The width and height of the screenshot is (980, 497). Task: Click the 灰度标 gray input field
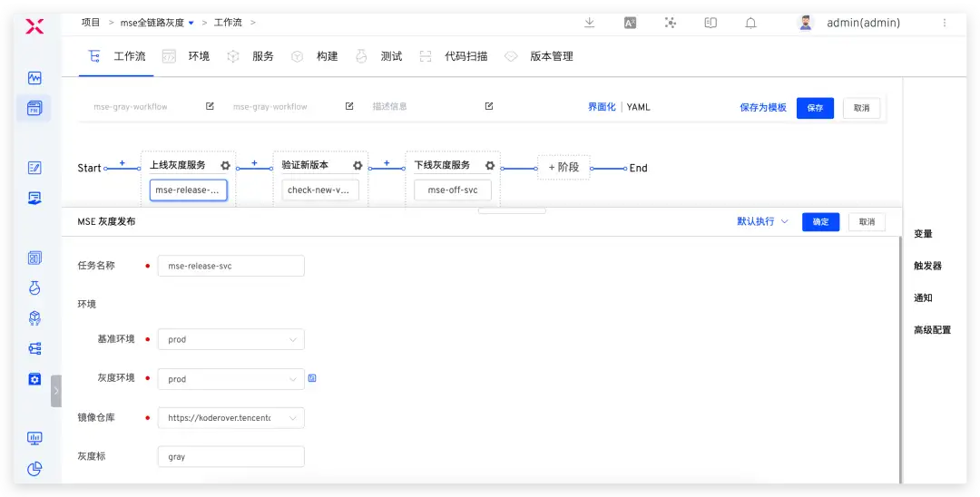point(230,456)
